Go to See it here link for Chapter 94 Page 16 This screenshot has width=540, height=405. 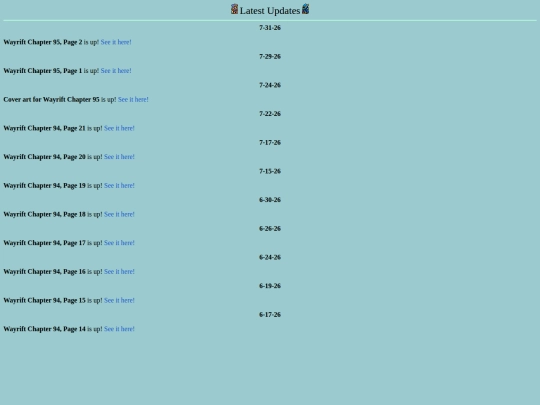(x=119, y=272)
